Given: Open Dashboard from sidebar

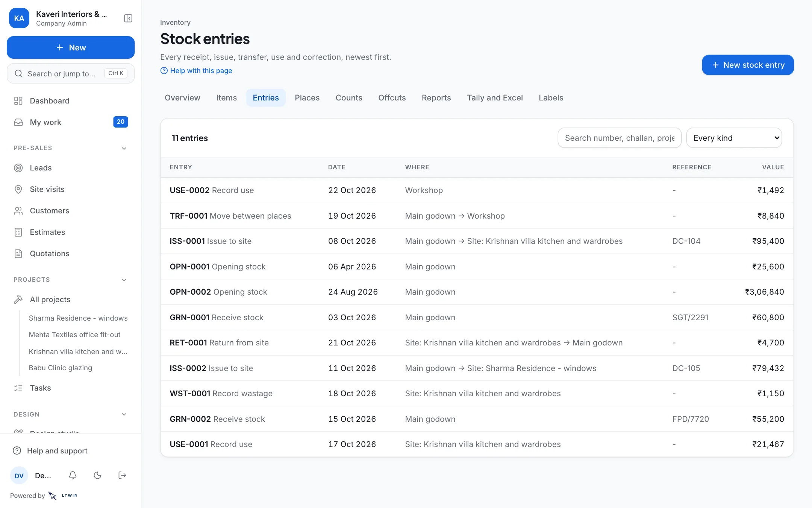Looking at the screenshot, I should [71, 101].
